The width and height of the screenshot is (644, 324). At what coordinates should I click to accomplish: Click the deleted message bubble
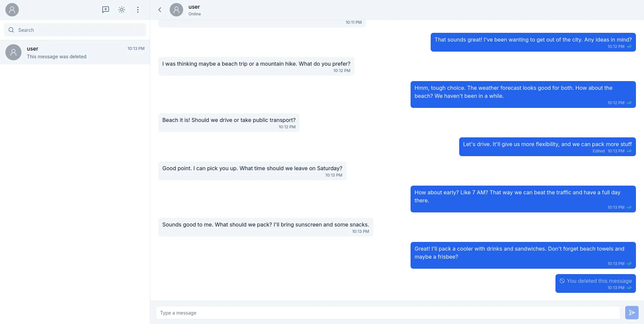(596, 283)
